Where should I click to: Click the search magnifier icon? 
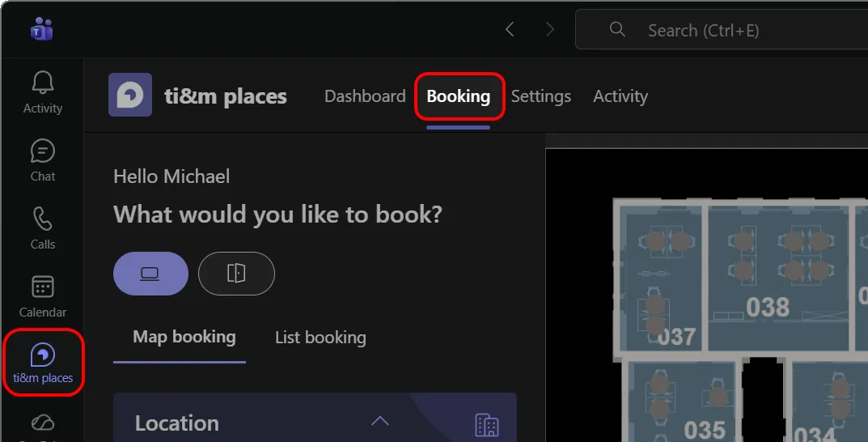pyautogui.click(x=617, y=29)
